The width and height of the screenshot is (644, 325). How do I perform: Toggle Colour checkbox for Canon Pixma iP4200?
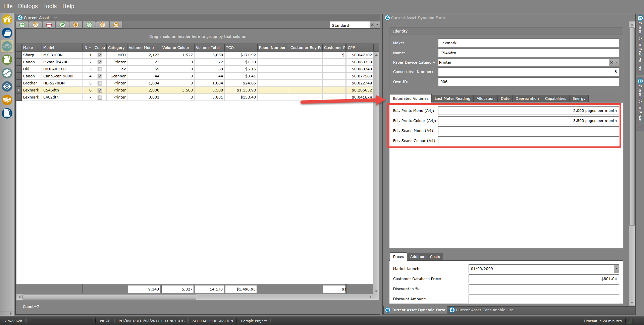tap(100, 62)
